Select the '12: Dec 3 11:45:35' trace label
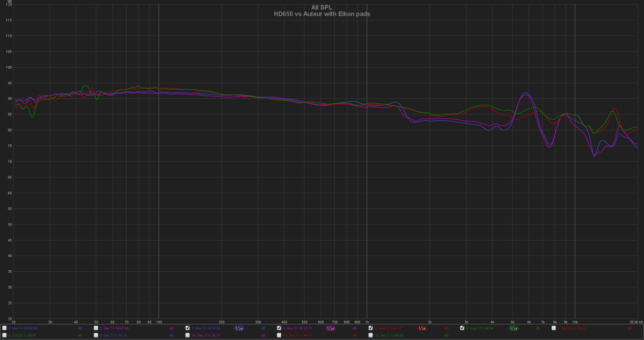This screenshot has height=340, width=644. pos(389,335)
